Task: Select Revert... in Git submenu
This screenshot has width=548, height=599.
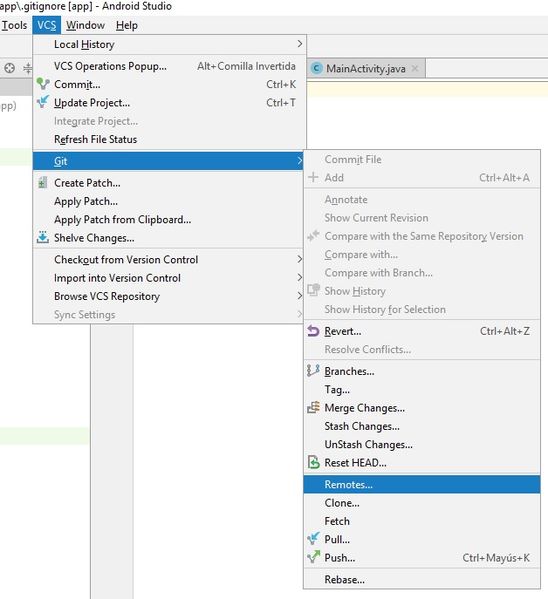Action: tap(422, 331)
